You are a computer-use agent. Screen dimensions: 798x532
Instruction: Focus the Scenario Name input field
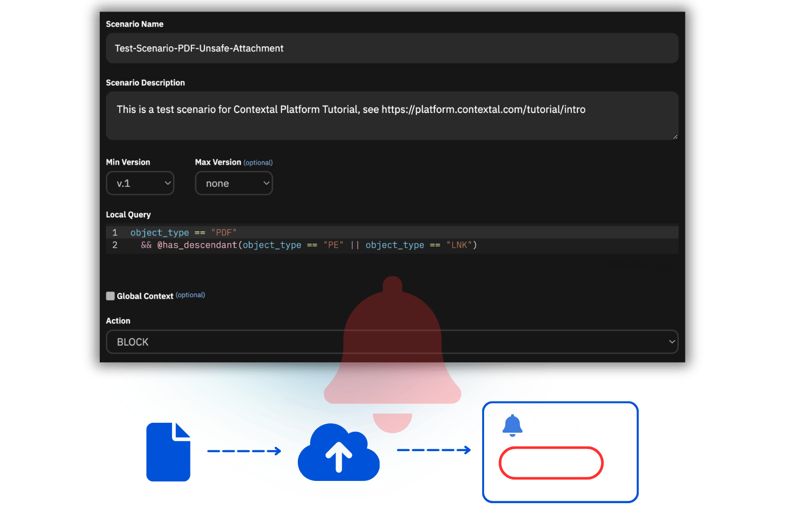pyautogui.click(x=392, y=48)
